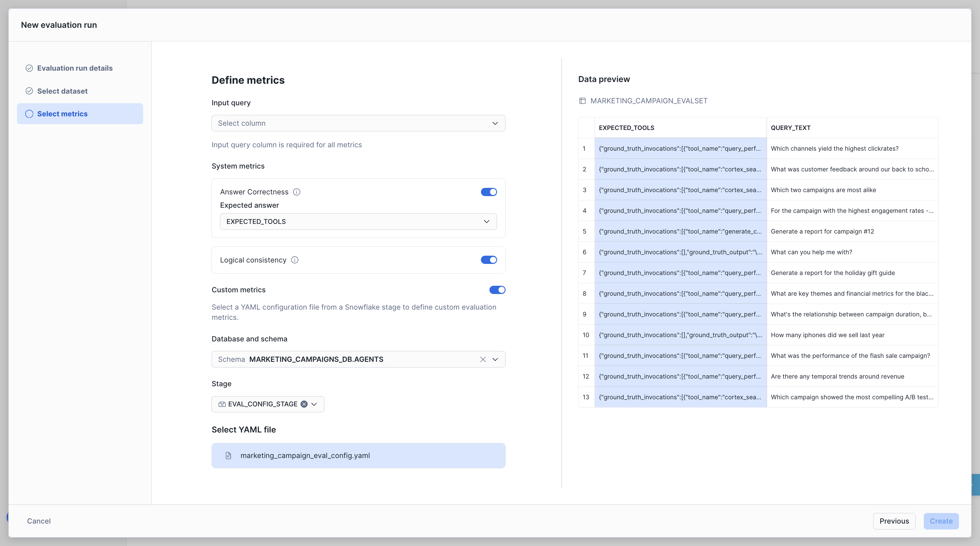Select the marketing_campaign_eval_config.yaml file
The image size is (980, 546).
point(358,455)
